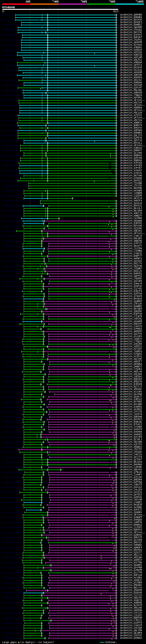146x644 pixels.
Task: Select hit label UniRef100_A9SLN5
Action: pos(131,58)
